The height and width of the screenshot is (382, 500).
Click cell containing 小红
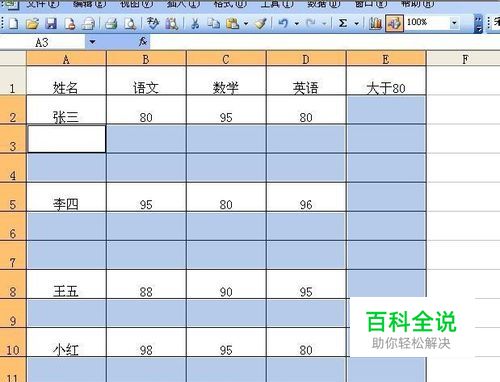click(66, 342)
